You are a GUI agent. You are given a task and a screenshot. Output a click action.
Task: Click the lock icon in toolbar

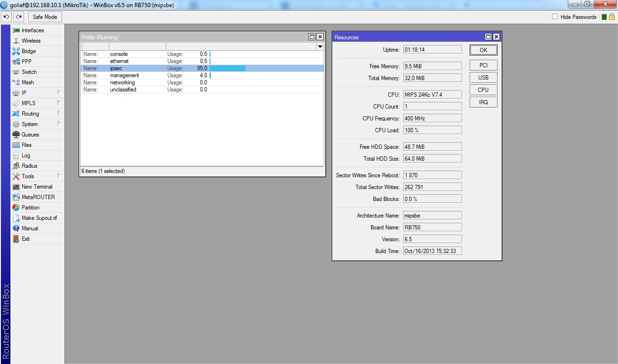(612, 17)
